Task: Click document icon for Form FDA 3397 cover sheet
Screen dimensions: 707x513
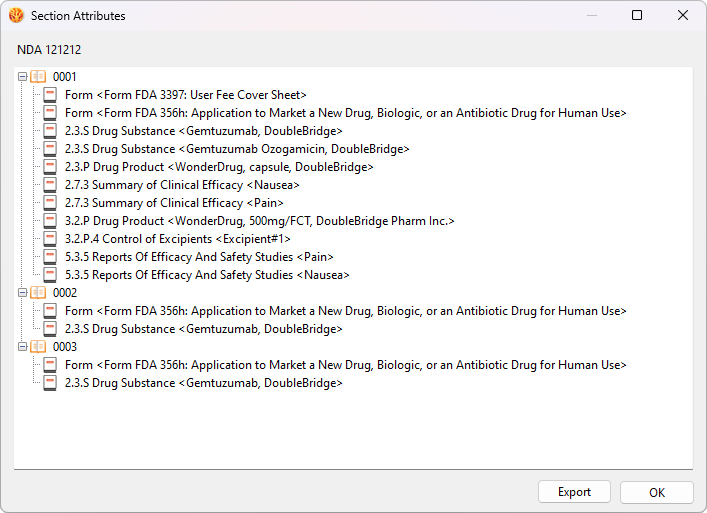Action: (x=50, y=95)
